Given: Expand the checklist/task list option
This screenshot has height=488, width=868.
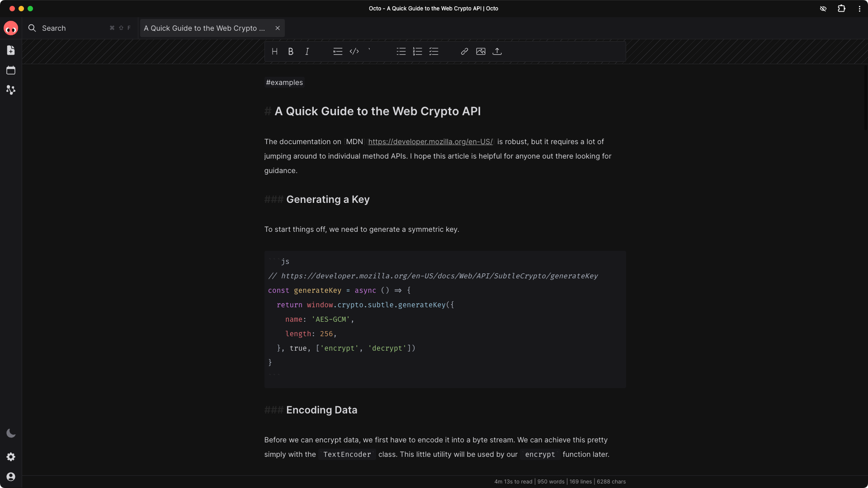Looking at the screenshot, I should pyautogui.click(x=434, y=51).
